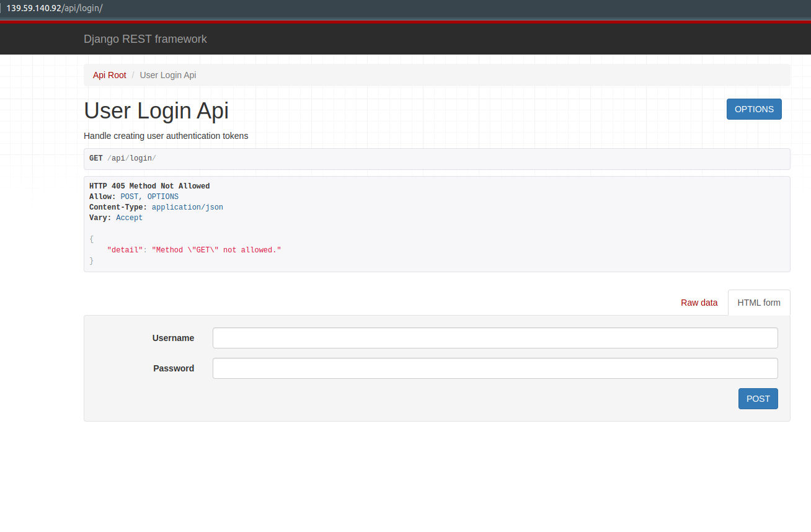811x532 pixels.
Task: Click the HTTP 405 Method Not Allowed line
Action: (x=149, y=185)
